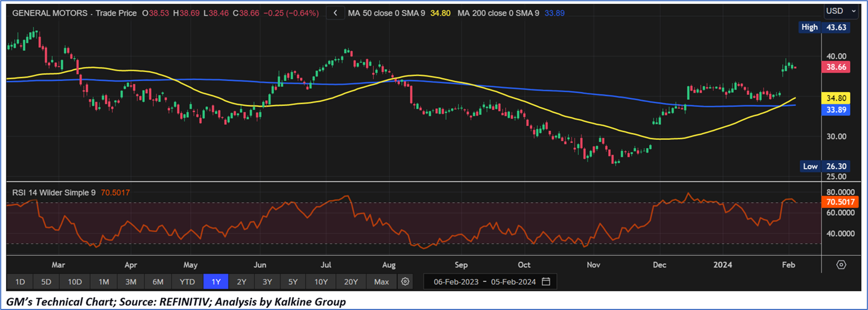Image resolution: width=868 pixels, height=310 pixels.
Task: Show the Max timeframe
Action: [x=381, y=281]
